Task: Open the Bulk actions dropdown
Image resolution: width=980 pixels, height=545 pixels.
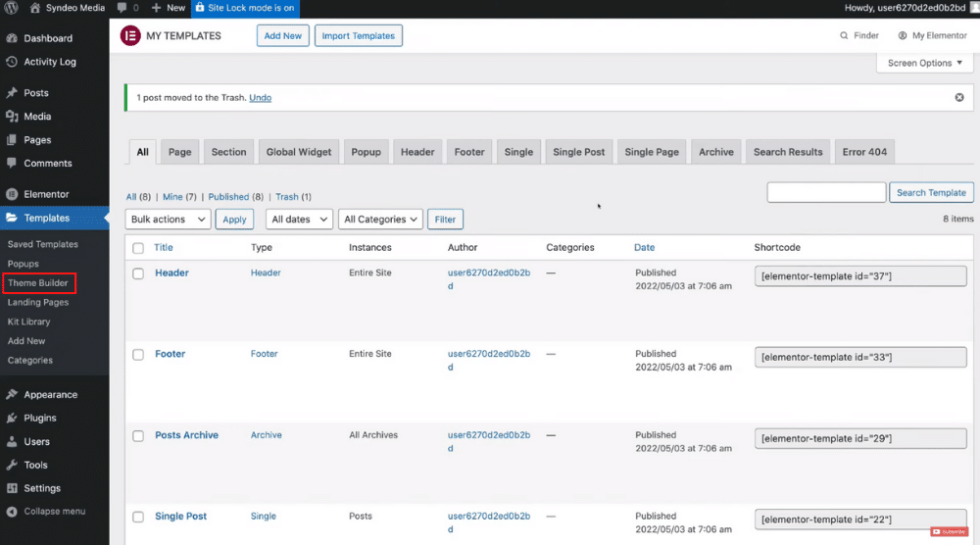Action: tap(168, 220)
